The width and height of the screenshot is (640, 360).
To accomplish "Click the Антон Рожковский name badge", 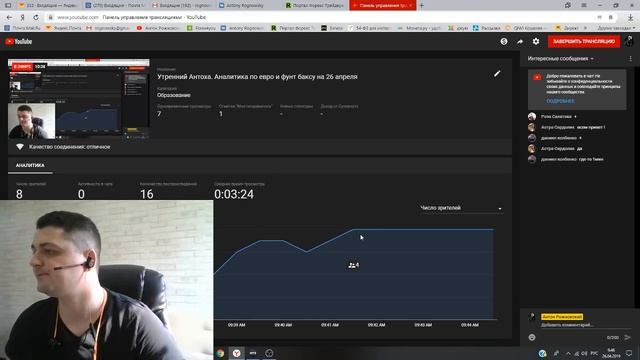I will point(562,317).
